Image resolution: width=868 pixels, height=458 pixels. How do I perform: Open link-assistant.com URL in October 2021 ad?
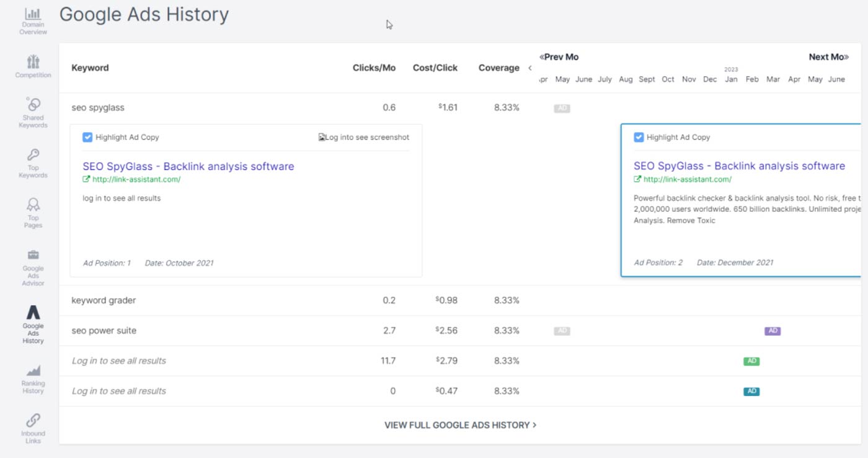coord(136,179)
